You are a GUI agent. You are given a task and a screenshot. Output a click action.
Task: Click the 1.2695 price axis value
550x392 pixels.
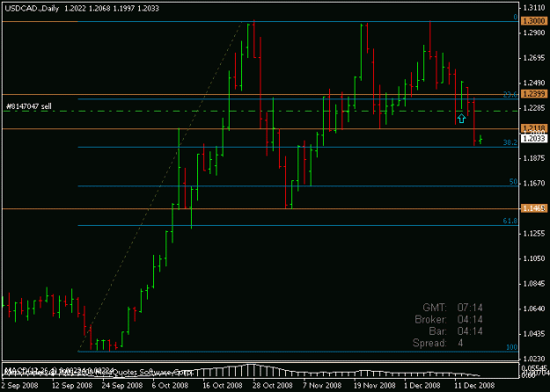(x=534, y=58)
